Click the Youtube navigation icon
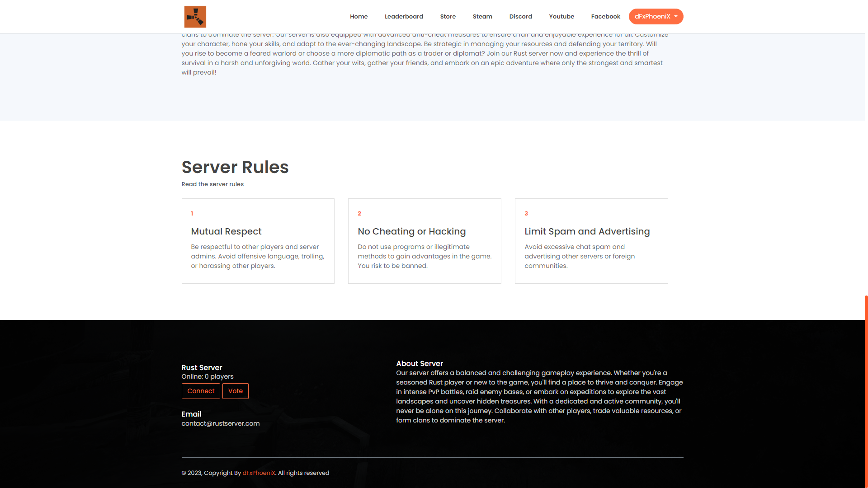This screenshot has width=868, height=488. click(x=561, y=16)
